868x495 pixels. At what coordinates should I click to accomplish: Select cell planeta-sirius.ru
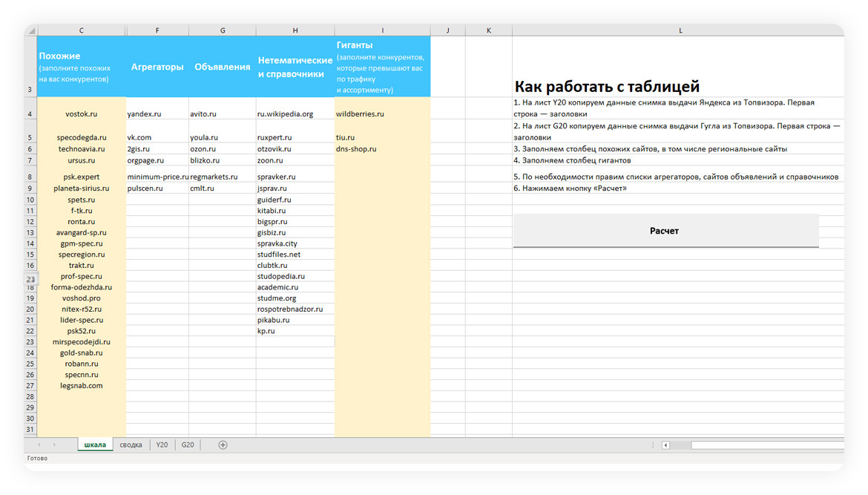[x=82, y=189]
